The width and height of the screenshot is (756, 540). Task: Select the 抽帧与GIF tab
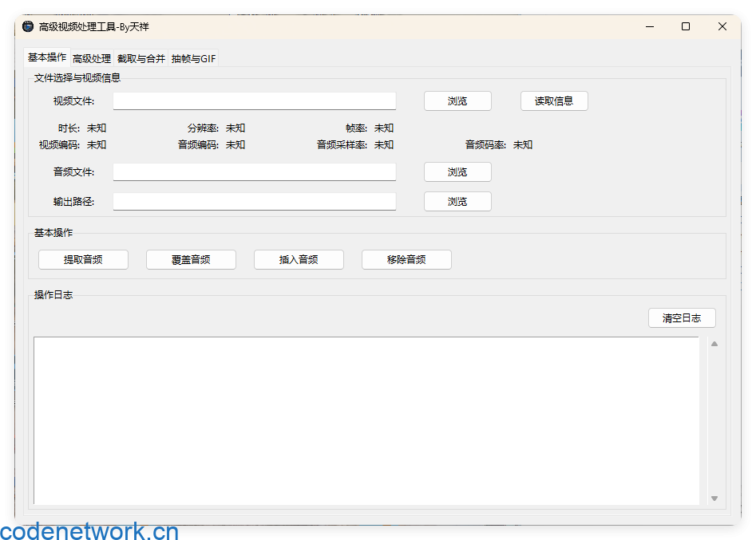(192, 57)
